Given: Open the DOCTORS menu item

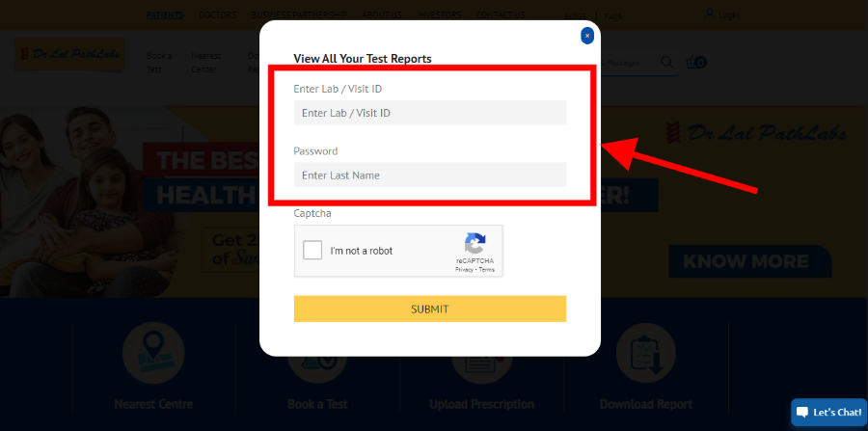Looking at the screenshot, I should 218,14.
